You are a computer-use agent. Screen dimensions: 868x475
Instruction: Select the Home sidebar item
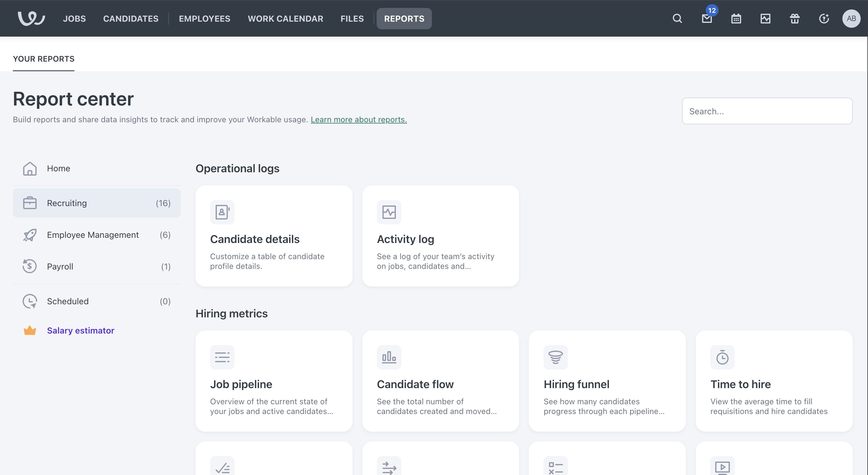coord(59,168)
